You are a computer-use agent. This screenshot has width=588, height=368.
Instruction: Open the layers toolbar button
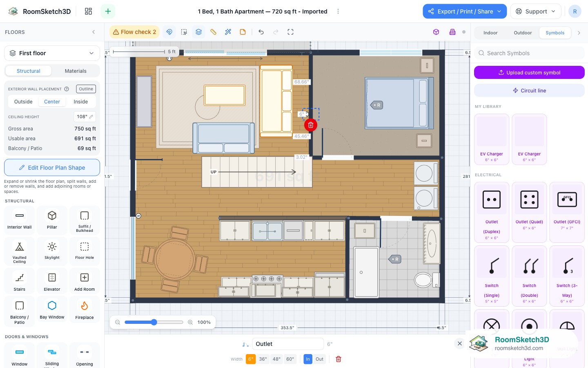click(x=198, y=32)
